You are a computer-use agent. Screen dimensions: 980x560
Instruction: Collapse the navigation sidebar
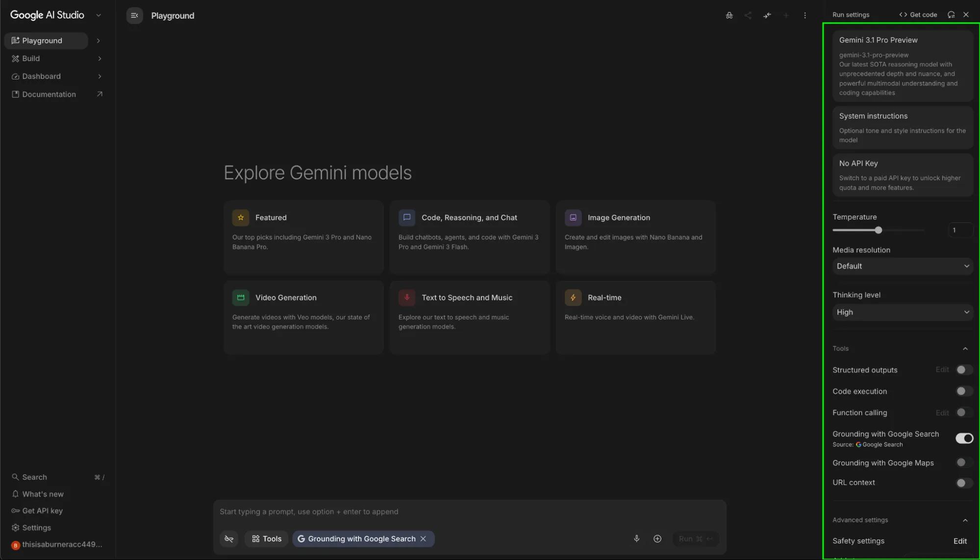pyautogui.click(x=134, y=15)
